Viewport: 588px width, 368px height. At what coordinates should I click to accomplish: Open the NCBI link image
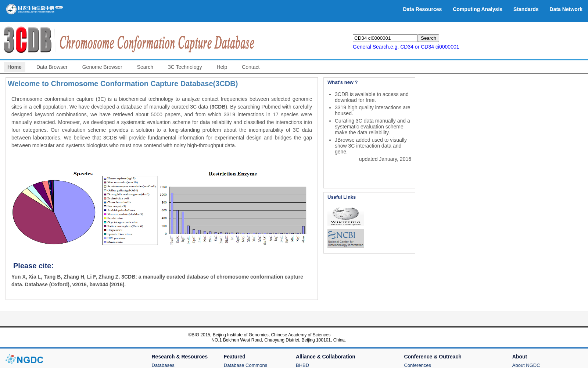(x=346, y=238)
